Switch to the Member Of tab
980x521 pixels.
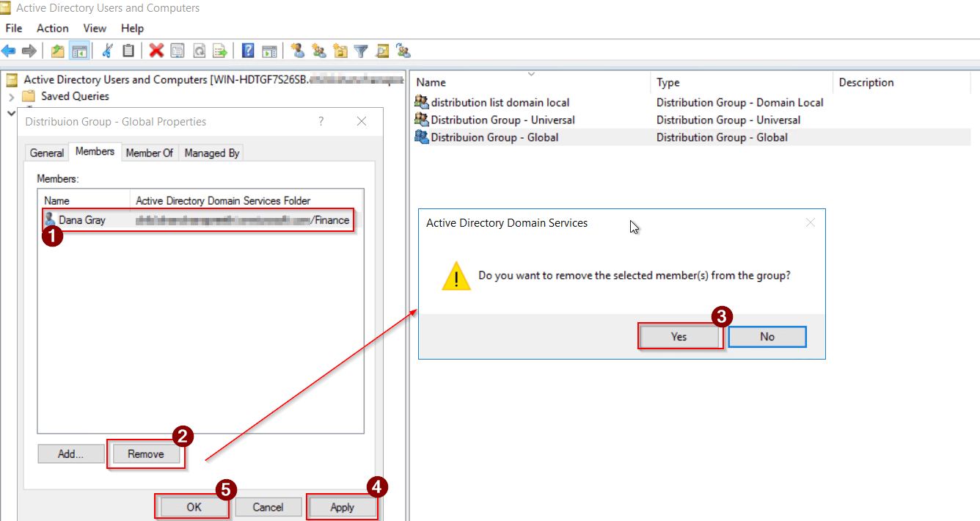150,153
